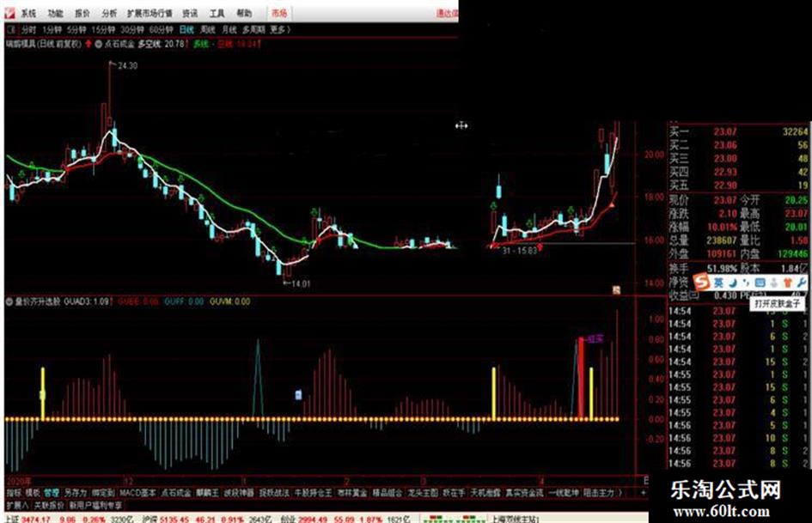Image resolution: width=812 pixels, height=523 pixels.
Task: Select the 指标 tab in bottom bar
Action: point(14,493)
